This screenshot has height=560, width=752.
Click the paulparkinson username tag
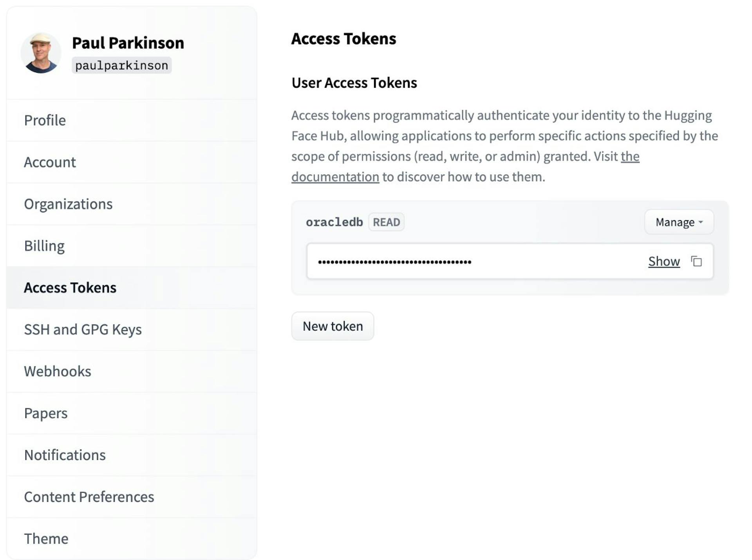tap(121, 65)
